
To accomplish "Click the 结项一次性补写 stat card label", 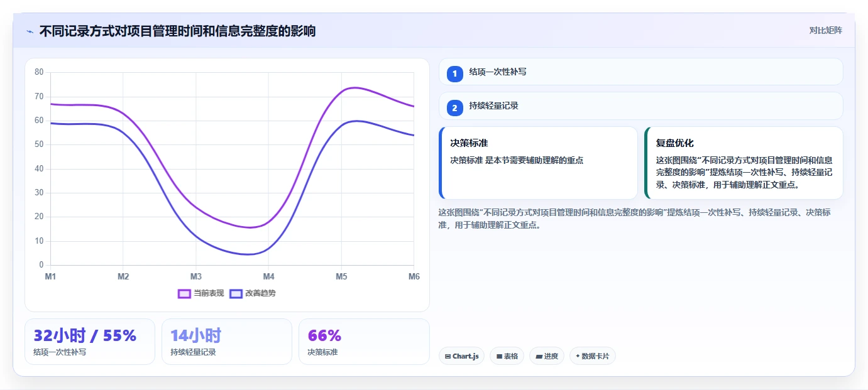I will [60, 352].
